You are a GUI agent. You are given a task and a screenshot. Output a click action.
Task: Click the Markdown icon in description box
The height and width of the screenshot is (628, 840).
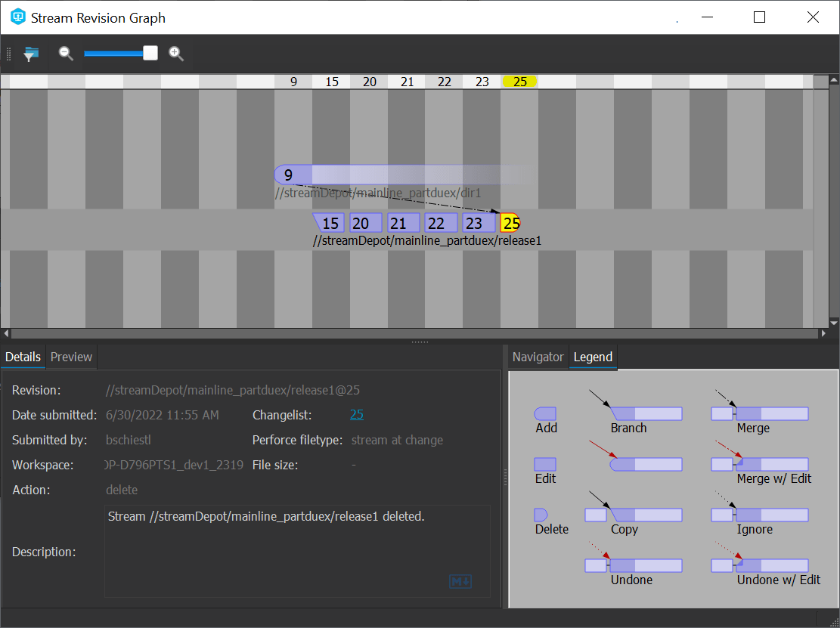[x=460, y=581]
